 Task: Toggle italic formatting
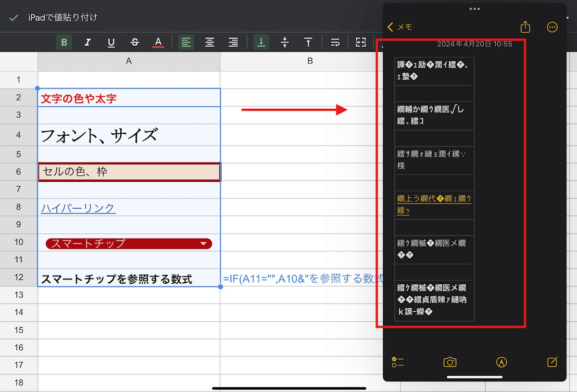pyautogui.click(x=88, y=42)
